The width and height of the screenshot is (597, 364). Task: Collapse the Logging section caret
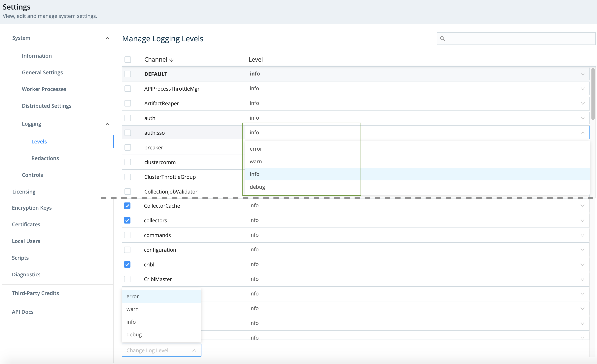click(x=107, y=124)
